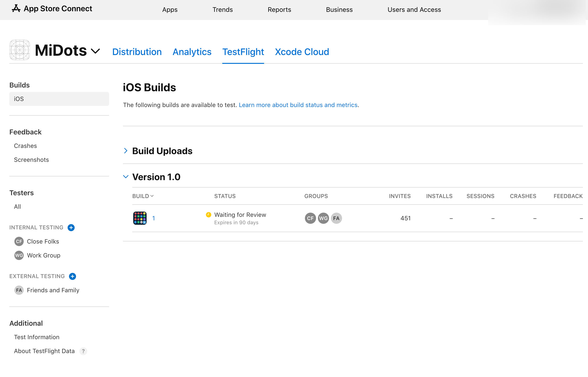Click the FEEDBACK column header
This screenshot has height=377, width=588.
point(568,196)
